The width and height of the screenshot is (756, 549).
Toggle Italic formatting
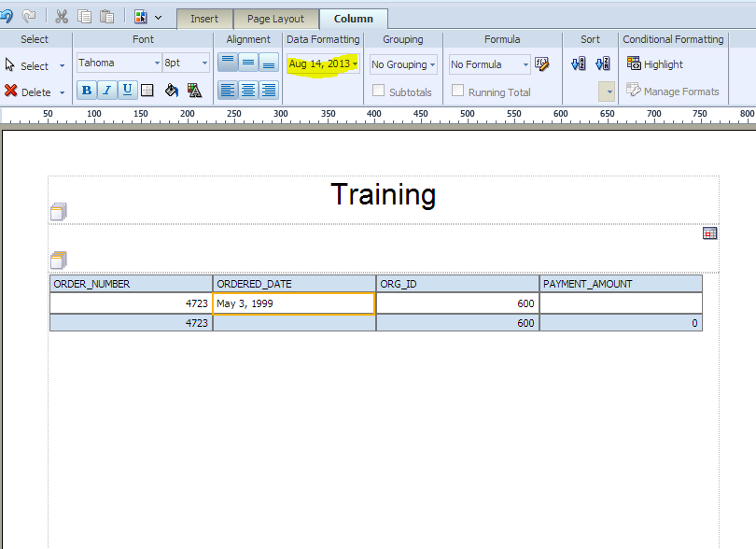[x=107, y=91]
